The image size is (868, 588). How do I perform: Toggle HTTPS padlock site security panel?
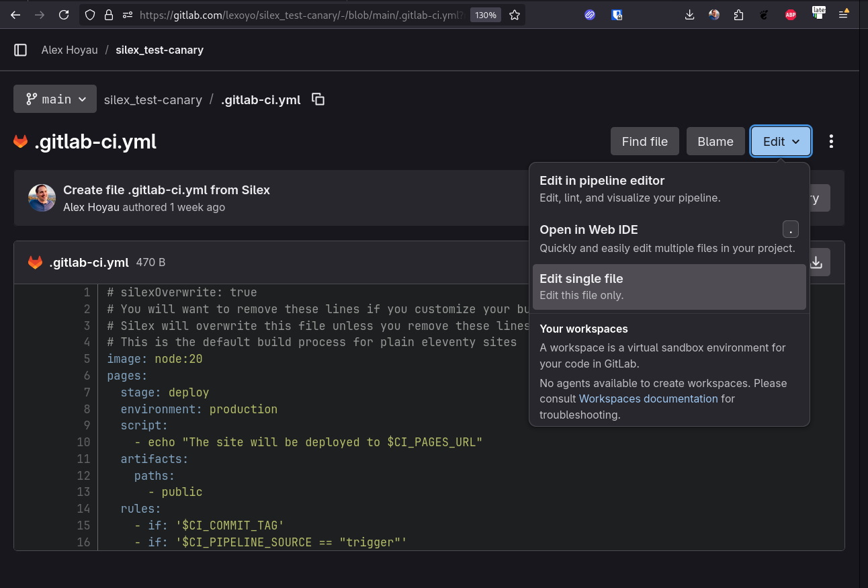coord(108,15)
